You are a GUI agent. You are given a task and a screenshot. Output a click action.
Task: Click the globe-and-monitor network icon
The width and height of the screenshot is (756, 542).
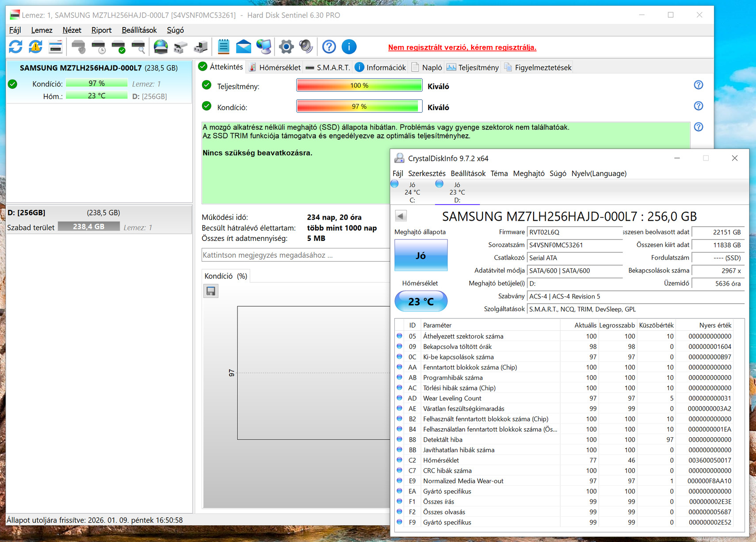264,47
